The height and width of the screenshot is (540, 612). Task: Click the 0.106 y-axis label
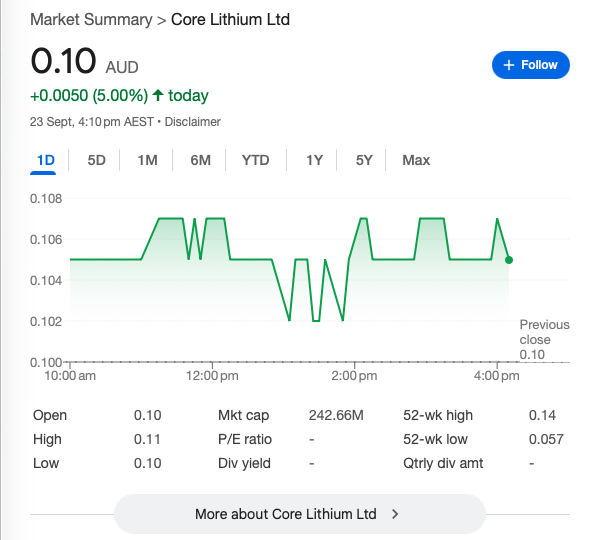(46, 240)
